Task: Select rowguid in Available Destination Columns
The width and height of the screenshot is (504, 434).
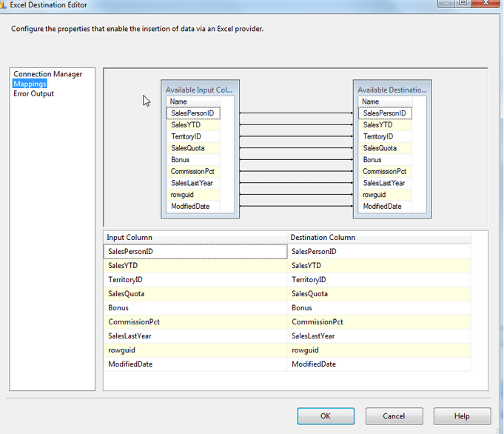Action: coord(385,194)
